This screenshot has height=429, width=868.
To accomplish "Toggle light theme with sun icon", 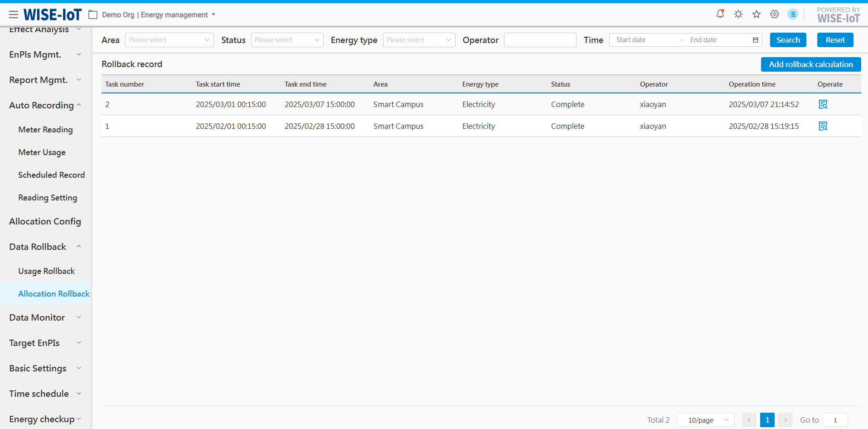I will pyautogui.click(x=738, y=14).
